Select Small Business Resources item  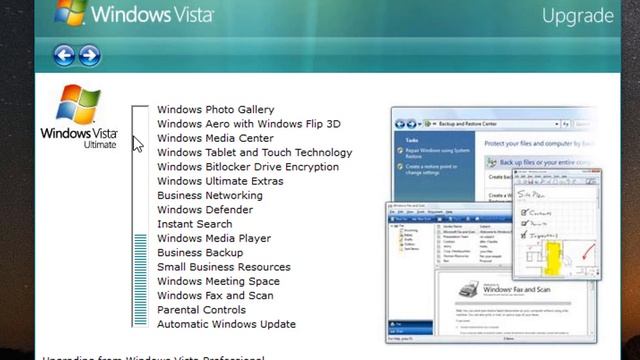click(224, 267)
